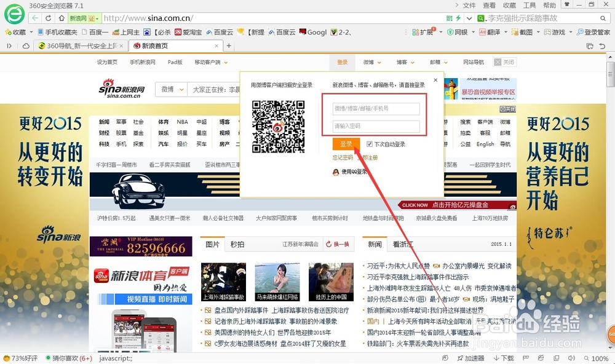Open the 360 browser logo menu
The image size is (615, 364).
pyautogui.click(x=14, y=15)
